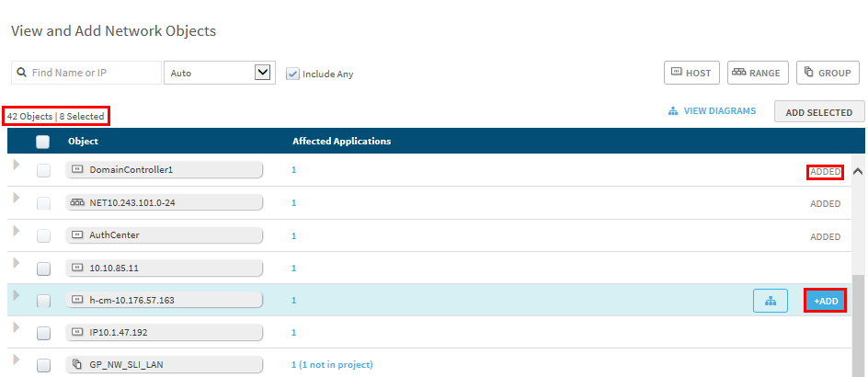The width and height of the screenshot is (868, 377).
Task: Click the host icon on DomainController1 object
Action: coord(77,170)
